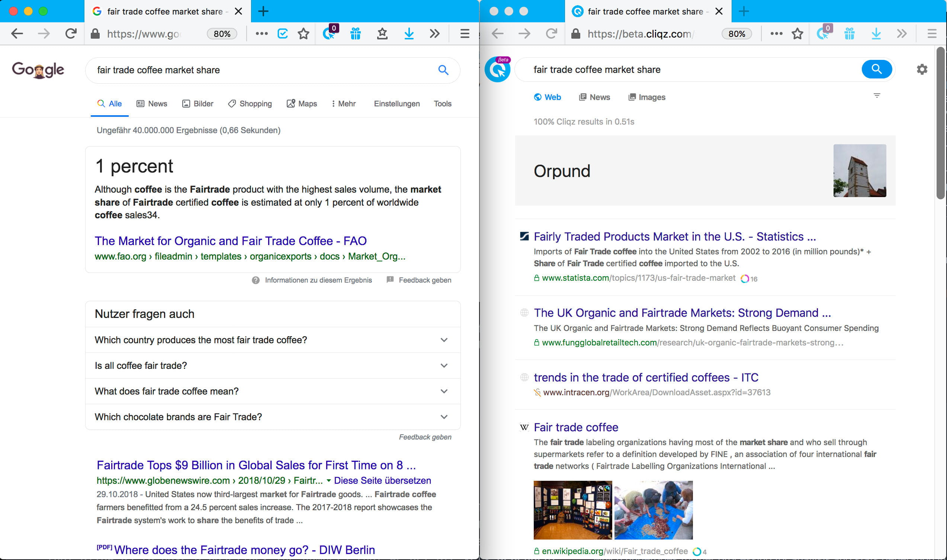Open Cliqz results filter icon
Viewport: 947px width, 560px height.
(877, 96)
